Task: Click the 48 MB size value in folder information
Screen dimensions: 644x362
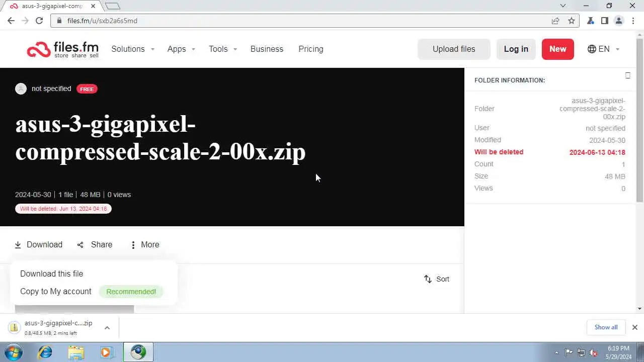Action: point(615,176)
